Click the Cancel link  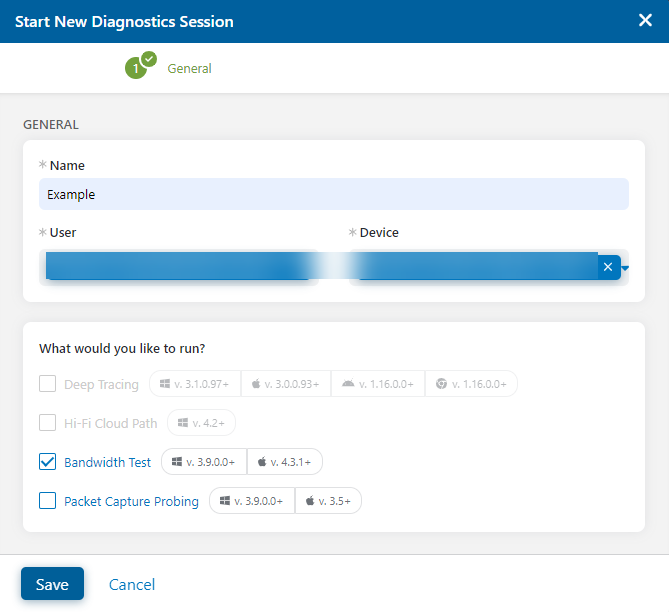tap(132, 584)
